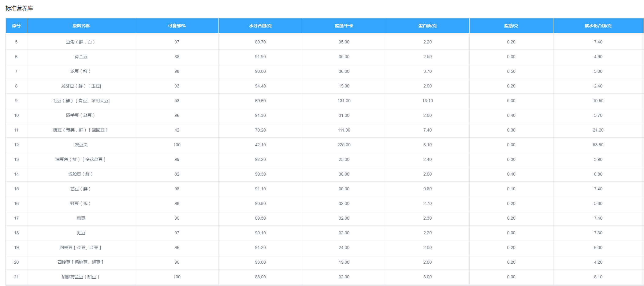Click energy value 24.00 in row 19
Image resolution: width=644 pixels, height=286 pixels.
coord(344,247)
